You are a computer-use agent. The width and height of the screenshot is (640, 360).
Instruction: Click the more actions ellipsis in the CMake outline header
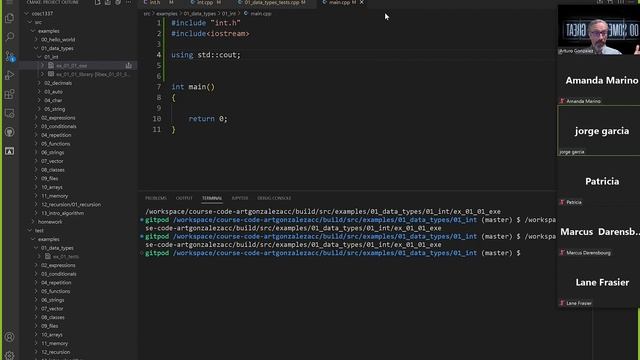click(x=128, y=2)
